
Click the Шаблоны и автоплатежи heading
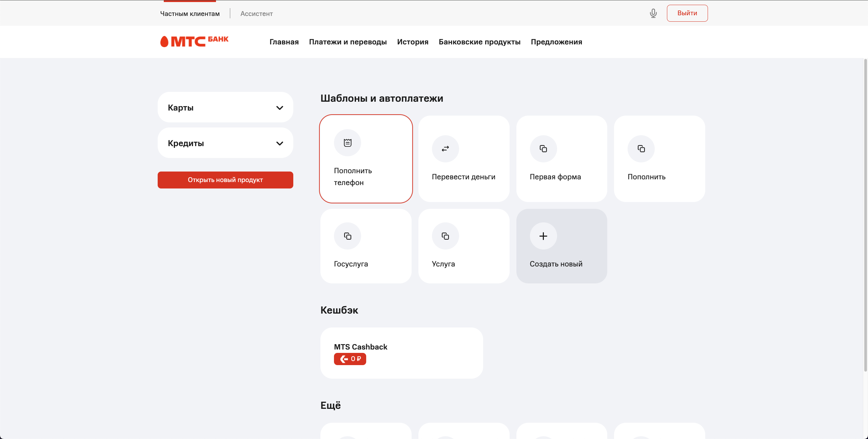point(382,98)
